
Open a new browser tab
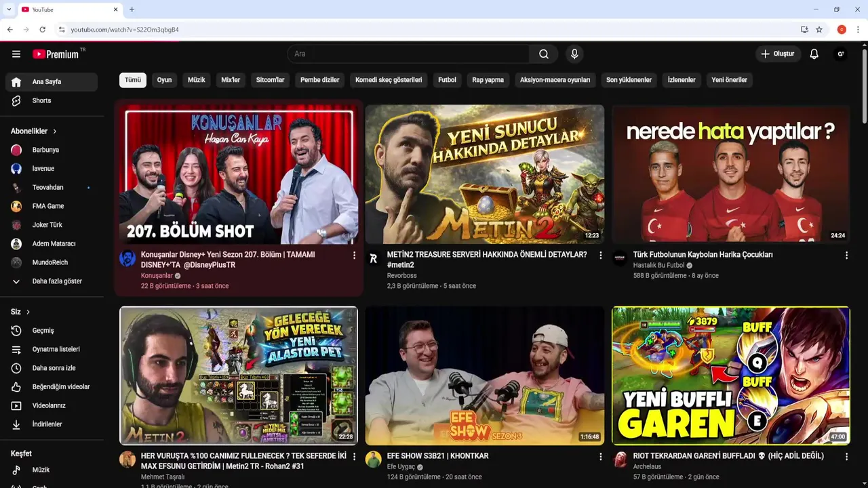pos(132,9)
